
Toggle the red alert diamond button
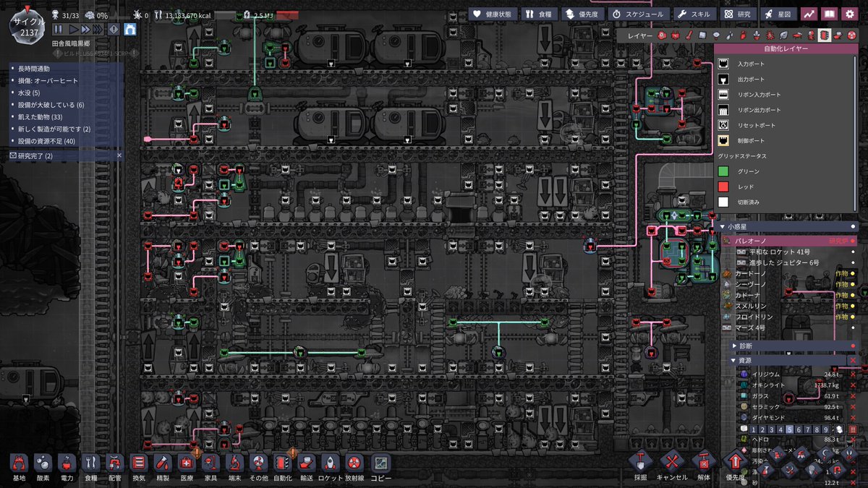pos(114,30)
